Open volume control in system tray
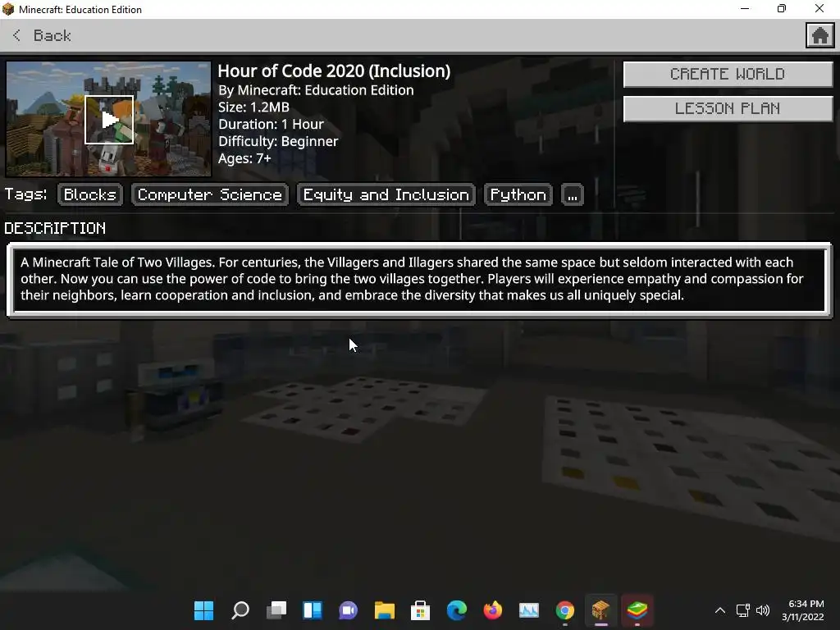 (x=763, y=610)
